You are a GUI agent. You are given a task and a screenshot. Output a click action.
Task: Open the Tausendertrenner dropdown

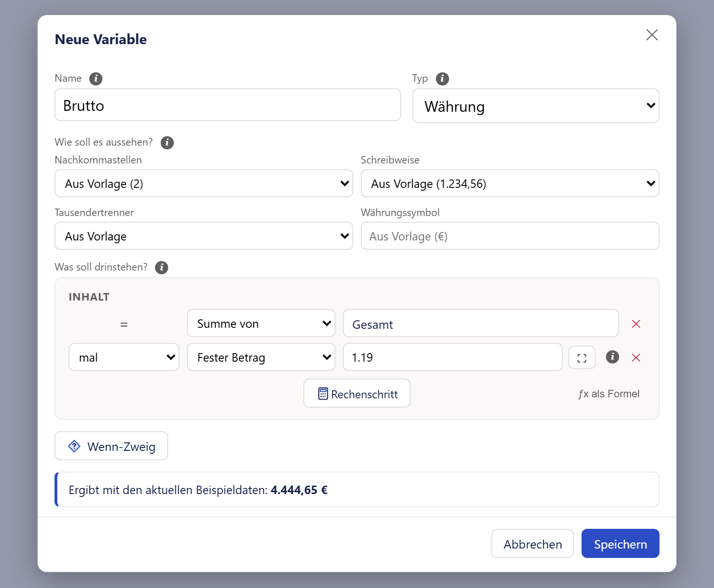(204, 236)
